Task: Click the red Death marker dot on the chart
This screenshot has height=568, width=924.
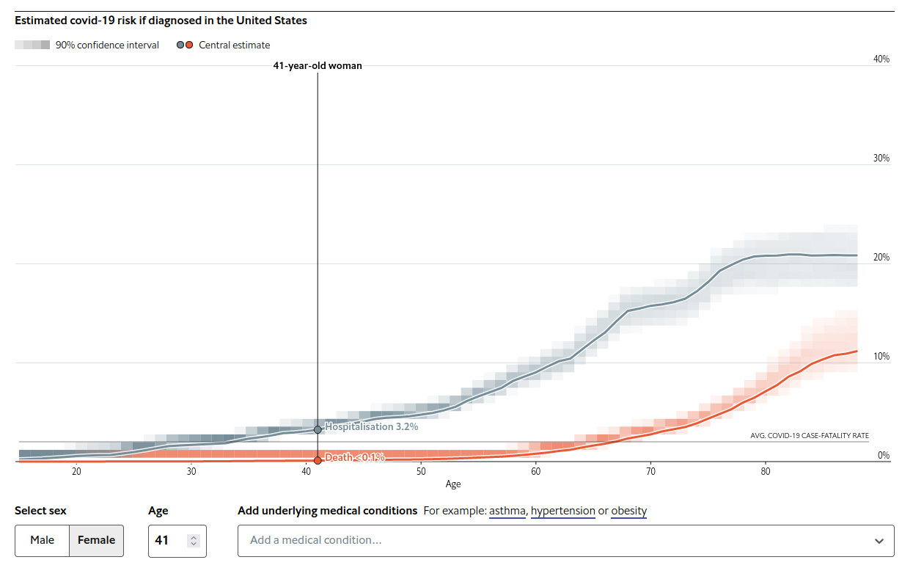Action: tap(318, 461)
